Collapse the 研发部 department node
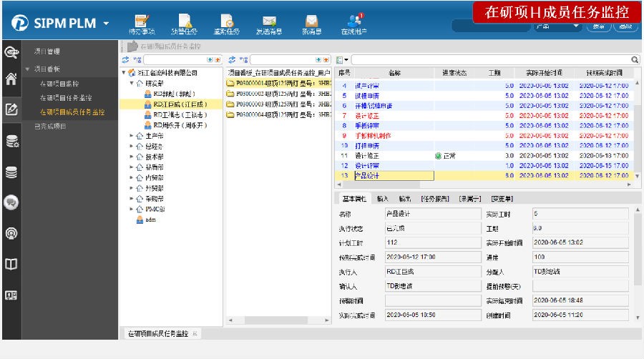Viewport: 644px width, 359px height. pos(132,84)
